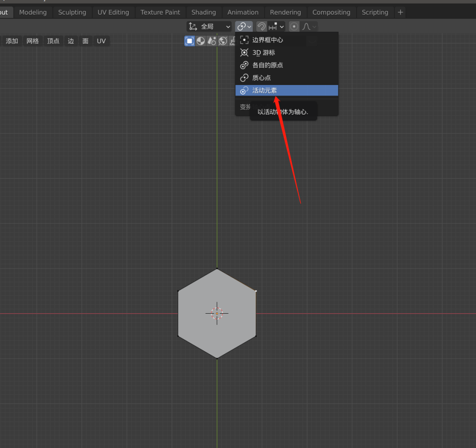Switch to the Rendering workspace tab
This screenshot has height=448, width=476.
point(285,12)
